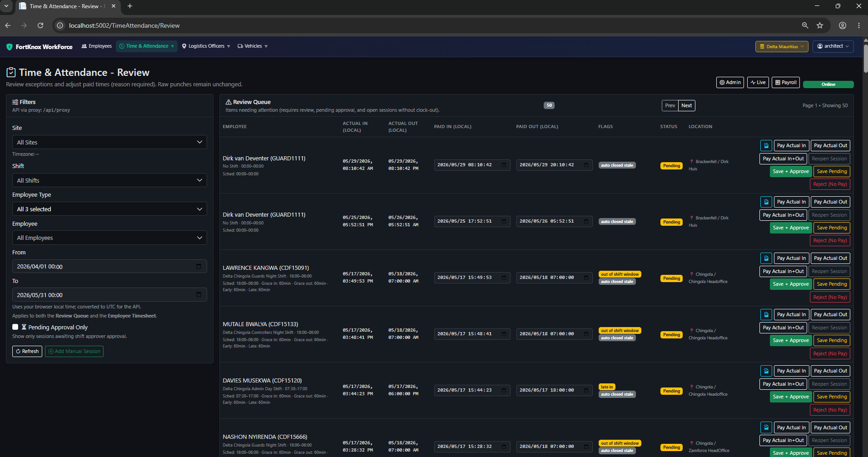The width and height of the screenshot is (868, 457).
Task: Open calendar picker for Paid In 2026/05/17 15:49:53
Action: click(504, 278)
